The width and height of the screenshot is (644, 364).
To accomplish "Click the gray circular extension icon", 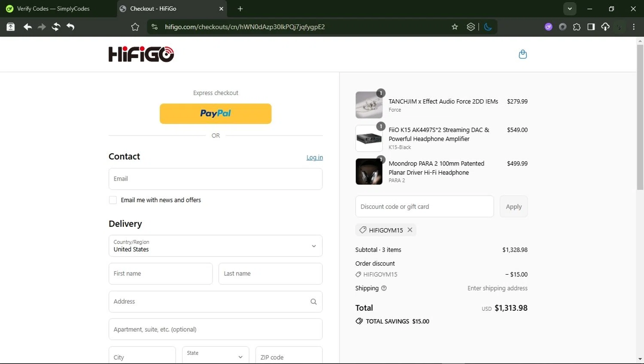I will point(562,27).
